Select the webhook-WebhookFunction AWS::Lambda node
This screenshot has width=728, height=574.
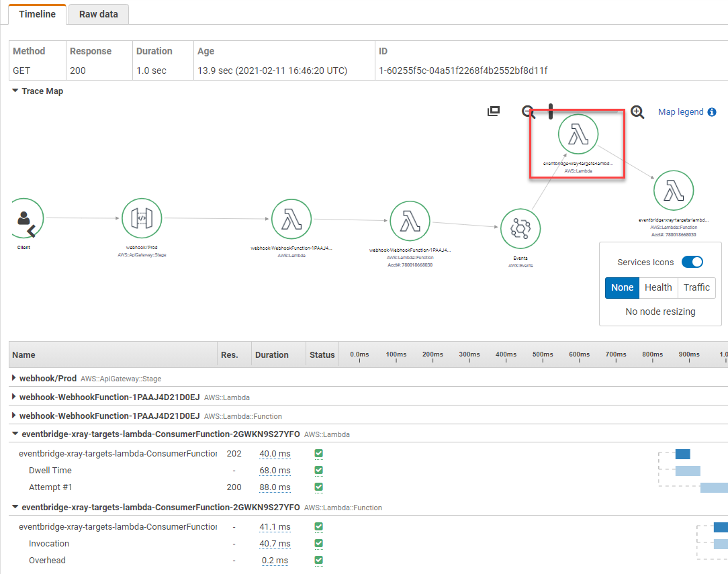point(291,219)
